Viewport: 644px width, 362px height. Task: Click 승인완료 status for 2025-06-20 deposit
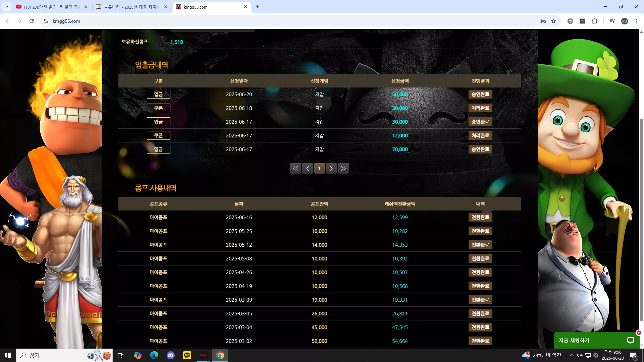(480, 94)
